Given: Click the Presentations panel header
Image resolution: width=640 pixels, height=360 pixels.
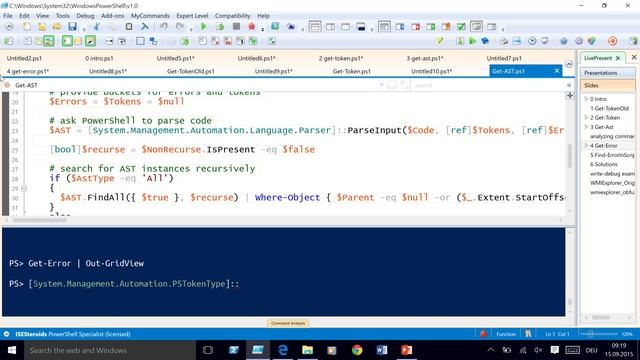Looking at the screenshot, I should pos(608,73).
